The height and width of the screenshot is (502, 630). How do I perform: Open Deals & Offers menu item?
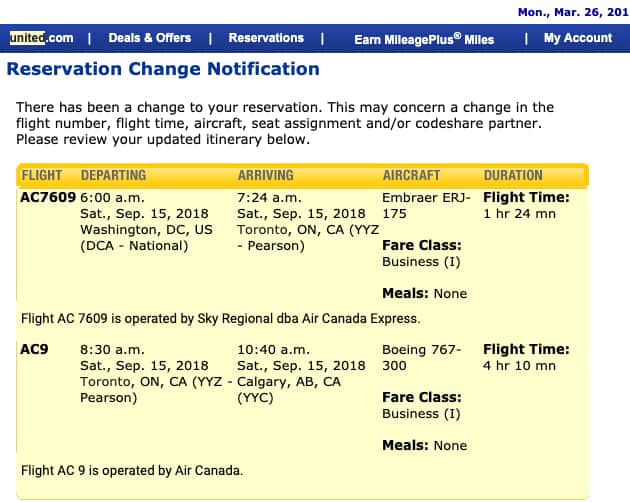pyautogui.click(x=149, y=38)
